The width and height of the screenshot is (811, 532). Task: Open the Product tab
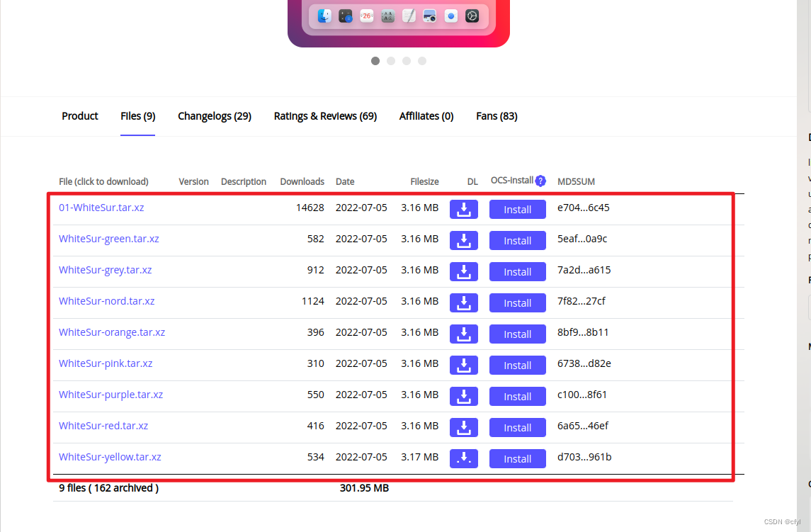tap(79, 116)
